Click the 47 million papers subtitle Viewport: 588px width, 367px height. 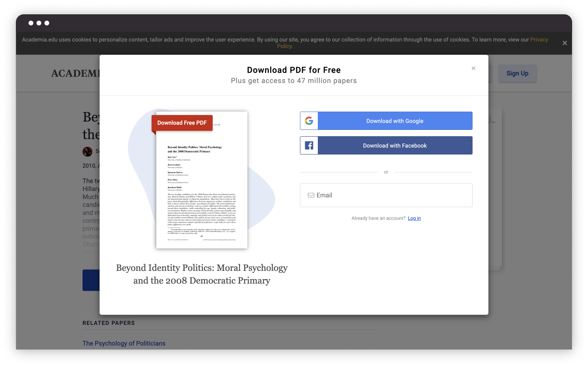(x=294, y=81)
